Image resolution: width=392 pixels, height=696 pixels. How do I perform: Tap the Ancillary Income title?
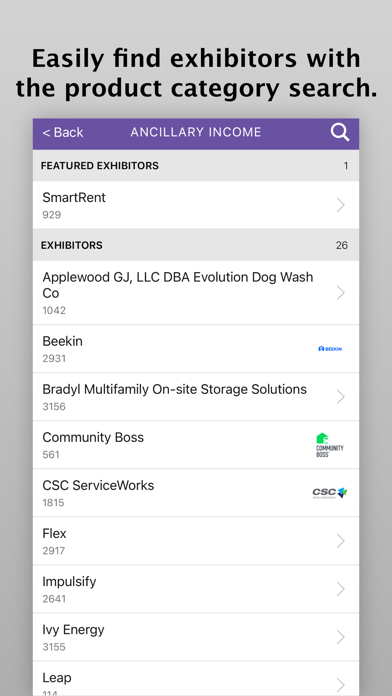point(196,132)
